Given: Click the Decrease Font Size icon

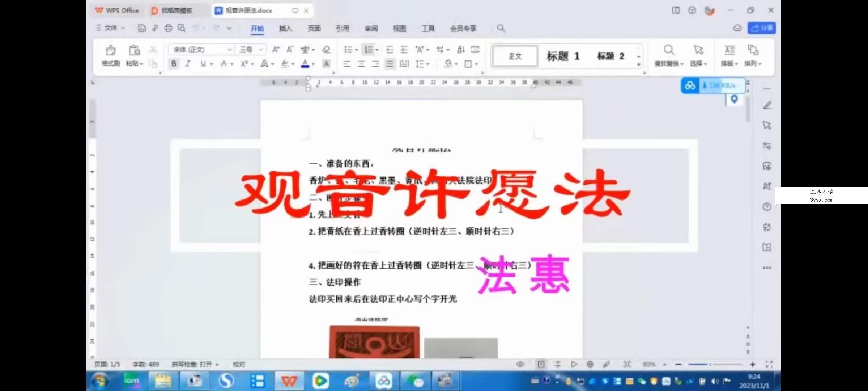Looking at the screenshot, I should (x=290, y=49).
